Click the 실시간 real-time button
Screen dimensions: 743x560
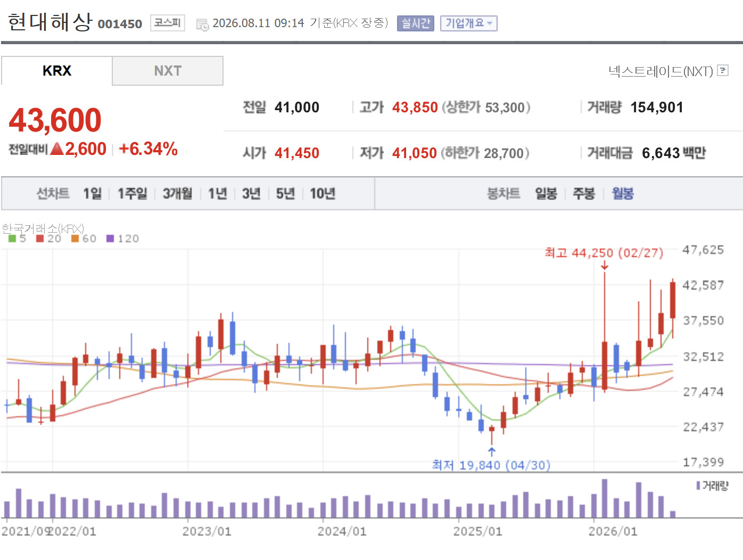coord(416,23)
